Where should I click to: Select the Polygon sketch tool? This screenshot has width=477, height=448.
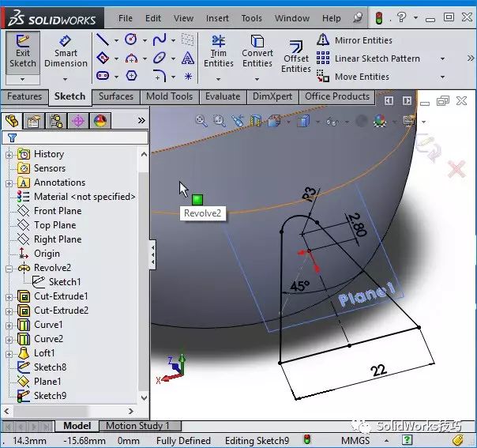pyautogui.click(x=131, y=76)
